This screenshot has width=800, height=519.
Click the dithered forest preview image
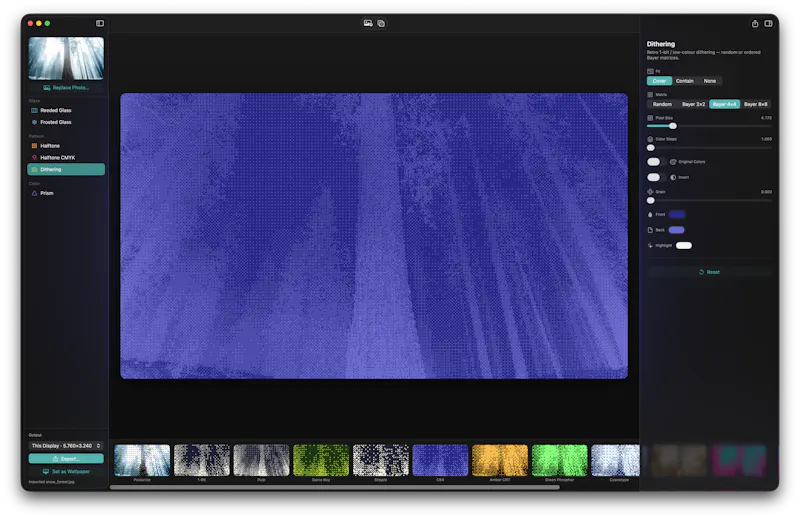pyautogui.click(x=374, y=236)
